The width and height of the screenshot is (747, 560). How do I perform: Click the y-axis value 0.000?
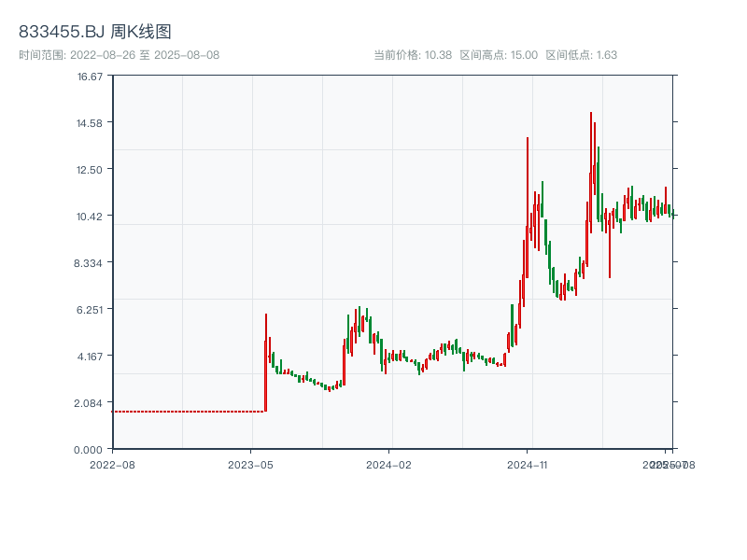click(88, 450)
